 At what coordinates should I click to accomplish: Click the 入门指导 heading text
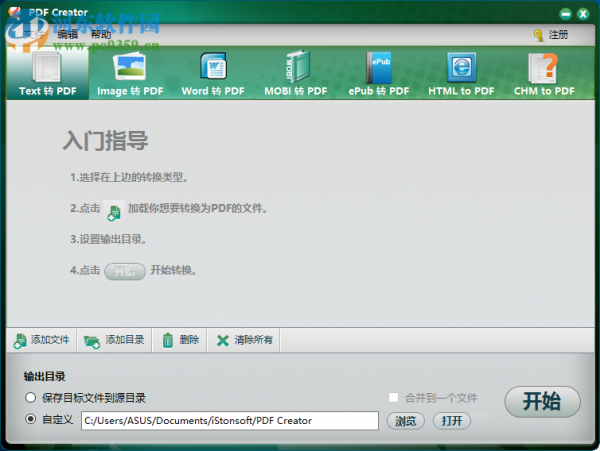[106, 141]
